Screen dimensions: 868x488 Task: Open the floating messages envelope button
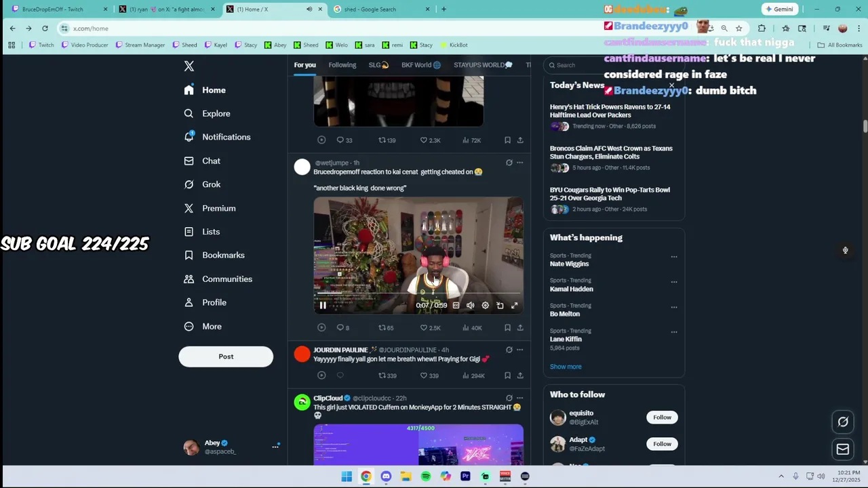(843, 449)
